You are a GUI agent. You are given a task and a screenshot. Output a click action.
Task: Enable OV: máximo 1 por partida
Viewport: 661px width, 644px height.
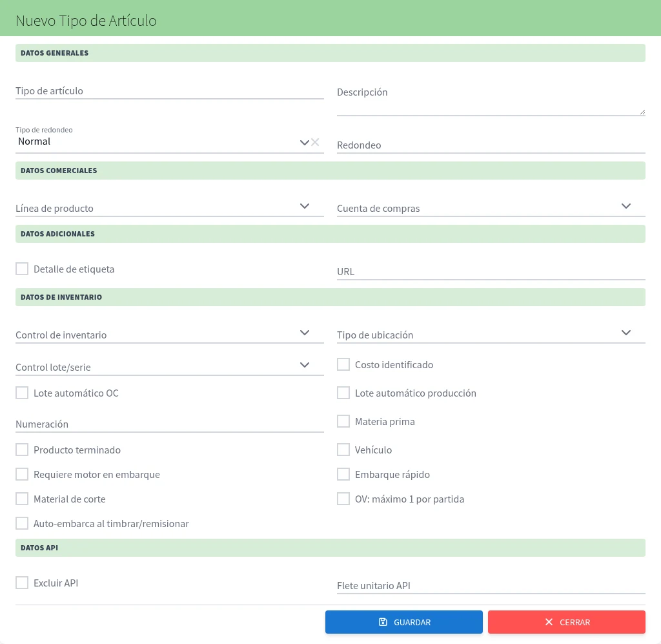(x=343, y=499)
